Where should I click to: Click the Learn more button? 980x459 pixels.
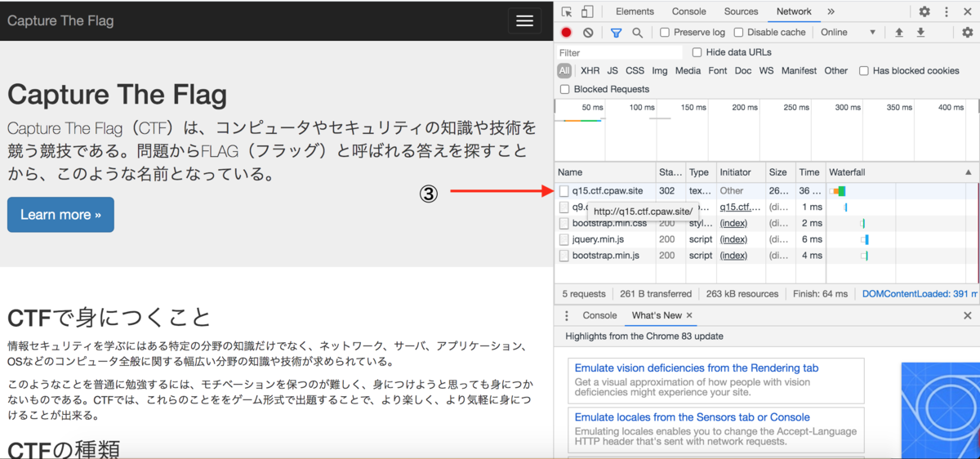coord(60,214)
